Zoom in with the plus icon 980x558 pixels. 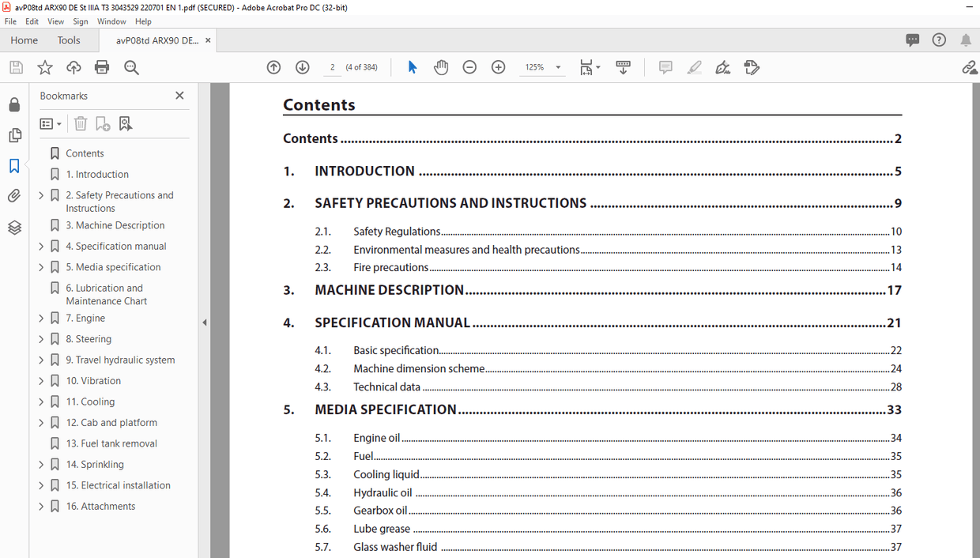pos(498,67)
